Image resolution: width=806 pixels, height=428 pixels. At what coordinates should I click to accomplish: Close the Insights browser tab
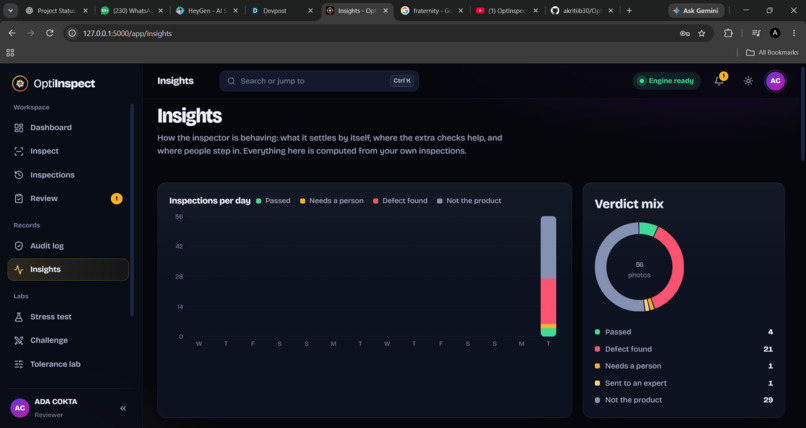coord(386,10)
